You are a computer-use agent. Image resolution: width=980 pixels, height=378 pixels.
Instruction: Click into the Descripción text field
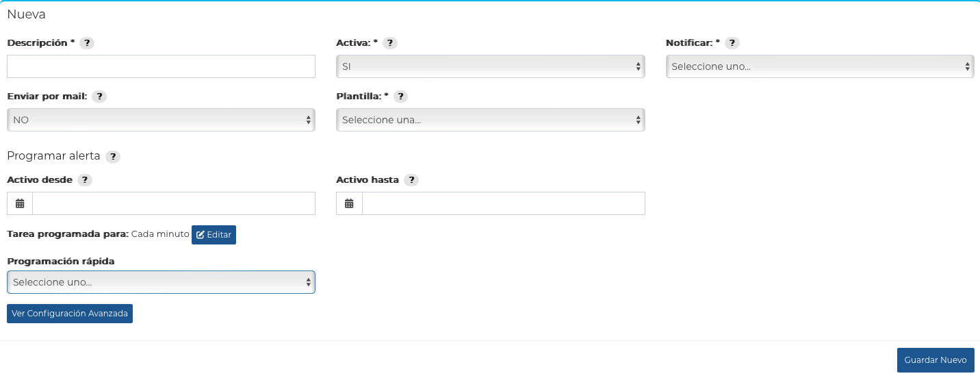coord(161,66)
